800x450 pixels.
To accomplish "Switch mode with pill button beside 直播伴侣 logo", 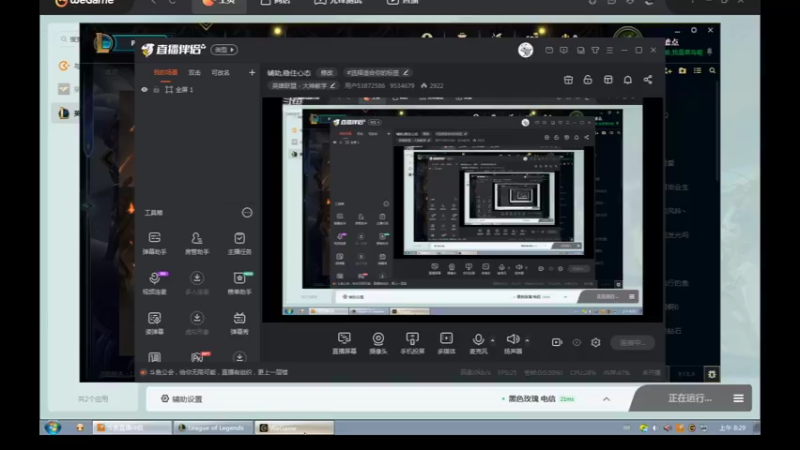I will tap(224, 49).
